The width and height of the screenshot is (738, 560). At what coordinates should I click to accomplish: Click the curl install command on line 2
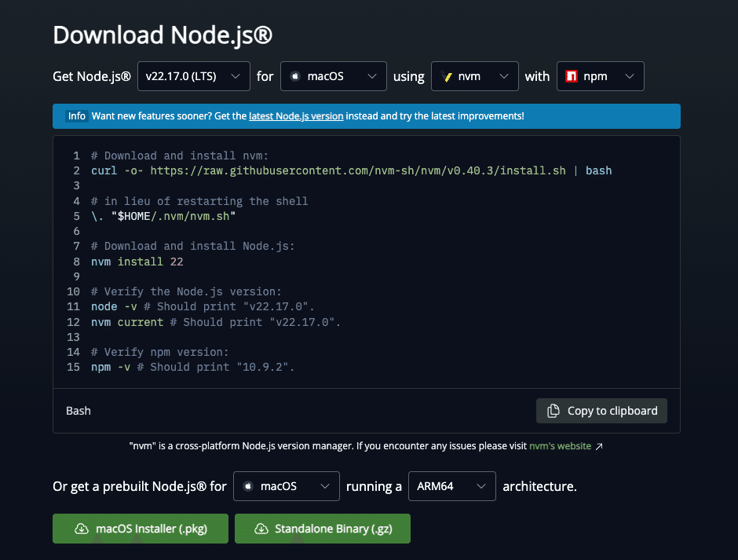coord(351,170)
